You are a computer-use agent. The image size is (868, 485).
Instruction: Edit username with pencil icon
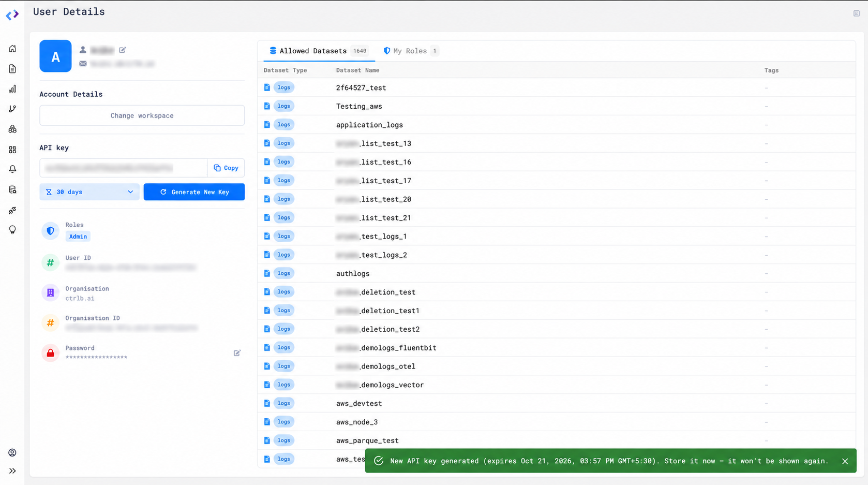123,50
